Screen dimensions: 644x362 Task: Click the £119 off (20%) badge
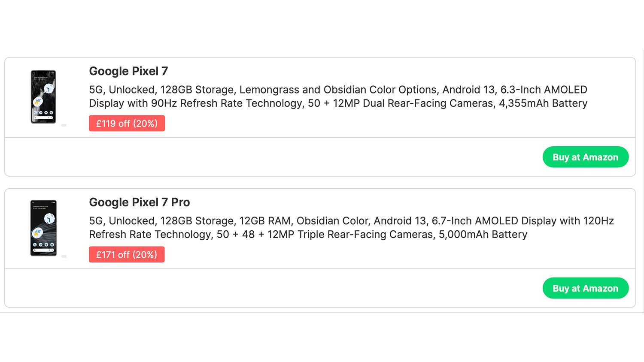pyautogui.click(x=127, y=124)
